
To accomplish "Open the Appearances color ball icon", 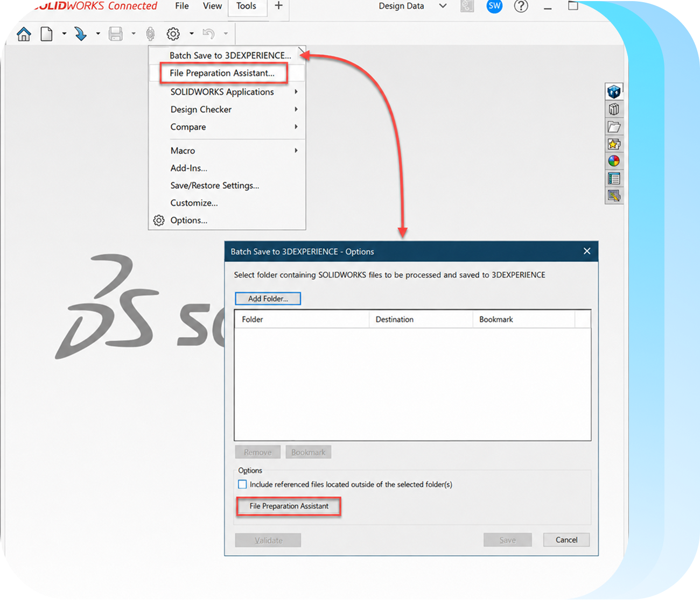I will [x=614, y=161].
